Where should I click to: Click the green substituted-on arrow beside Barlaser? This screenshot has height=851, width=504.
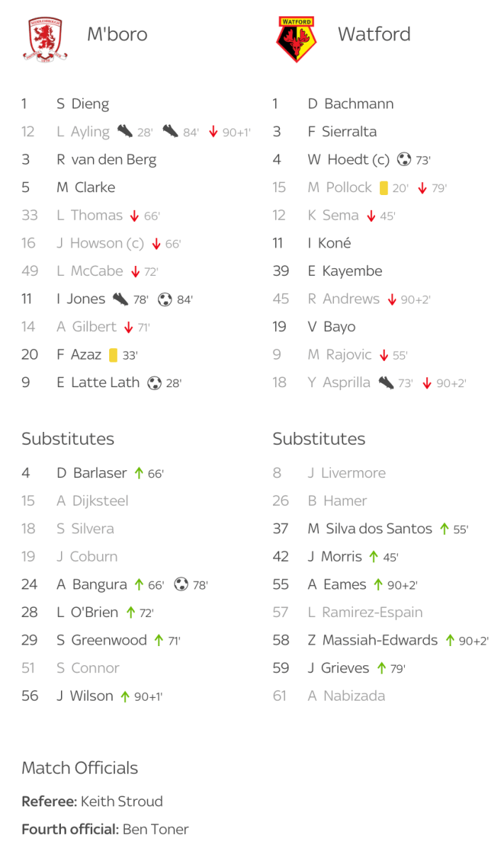(139, 473)
